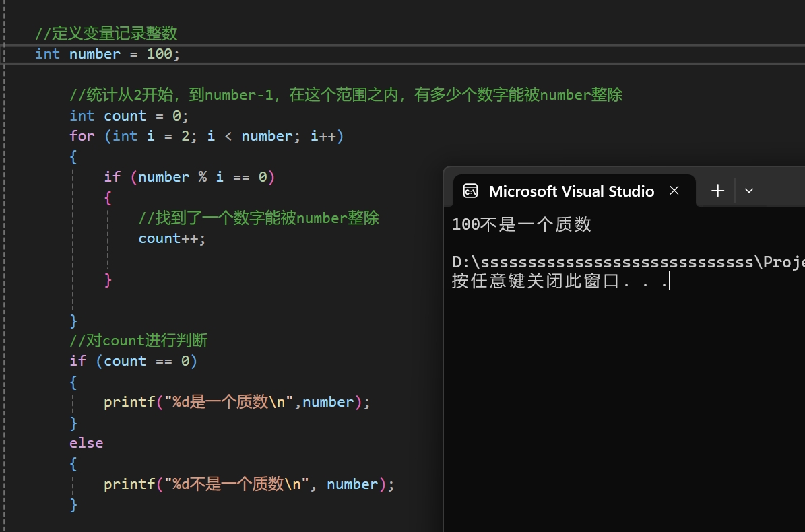Click the "else" keyword

click(x=86, y=443)
